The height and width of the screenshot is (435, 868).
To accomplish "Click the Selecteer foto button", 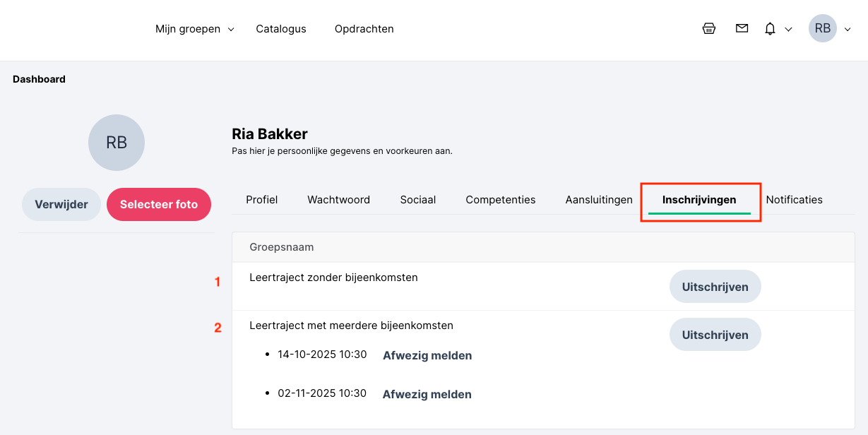I will click(x=159, y=205).
